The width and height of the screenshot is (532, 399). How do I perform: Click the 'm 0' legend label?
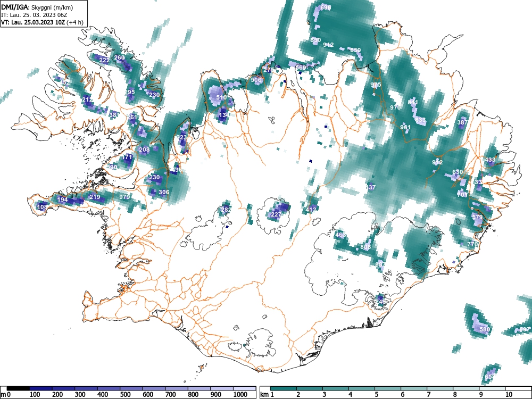coord(6,395)
